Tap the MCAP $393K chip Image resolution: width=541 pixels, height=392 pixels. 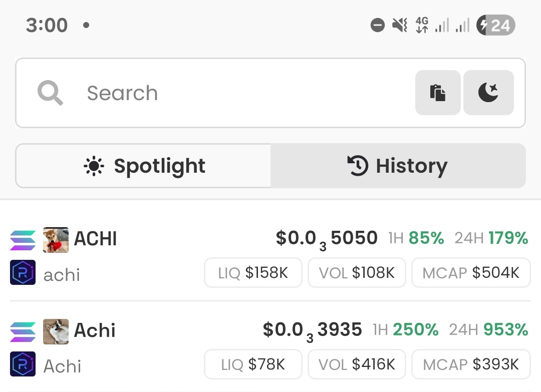click(x=471, y=364)
